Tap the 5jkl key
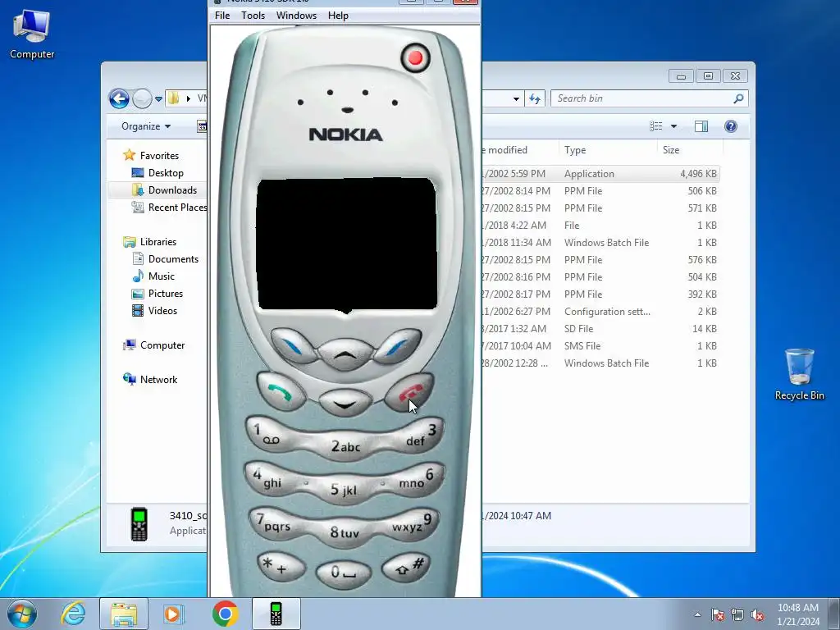 344,490
